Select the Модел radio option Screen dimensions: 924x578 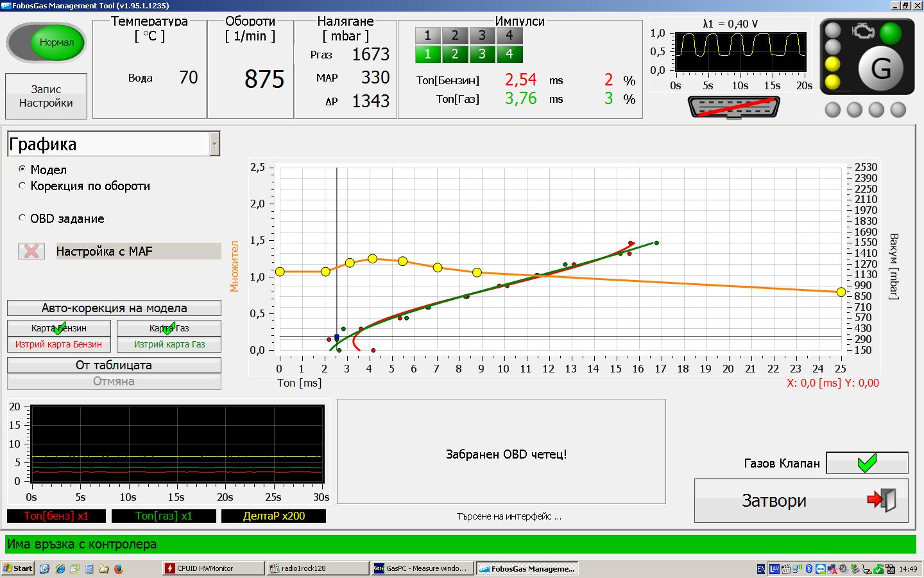[x=22, y=170]
